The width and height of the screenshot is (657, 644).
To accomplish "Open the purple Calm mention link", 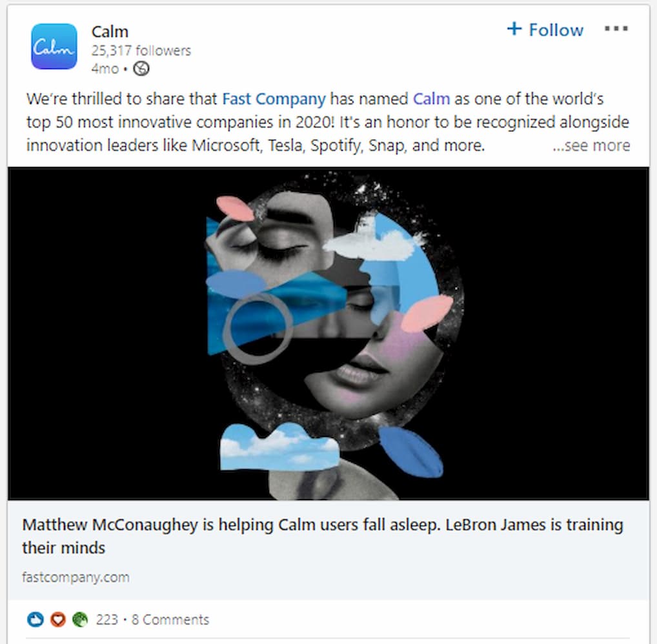I will click(431, 99).
